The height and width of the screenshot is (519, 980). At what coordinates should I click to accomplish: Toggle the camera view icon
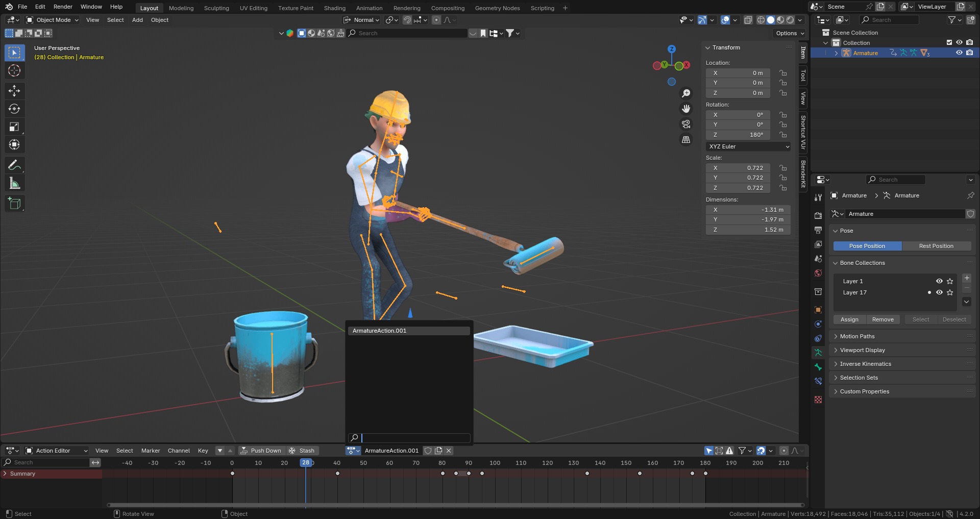pyautogui.click(x=686, y=124)
